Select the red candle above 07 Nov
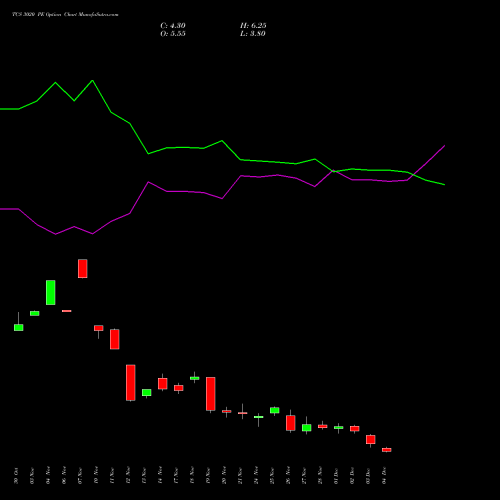500x500 pixels. coord(83,268)
